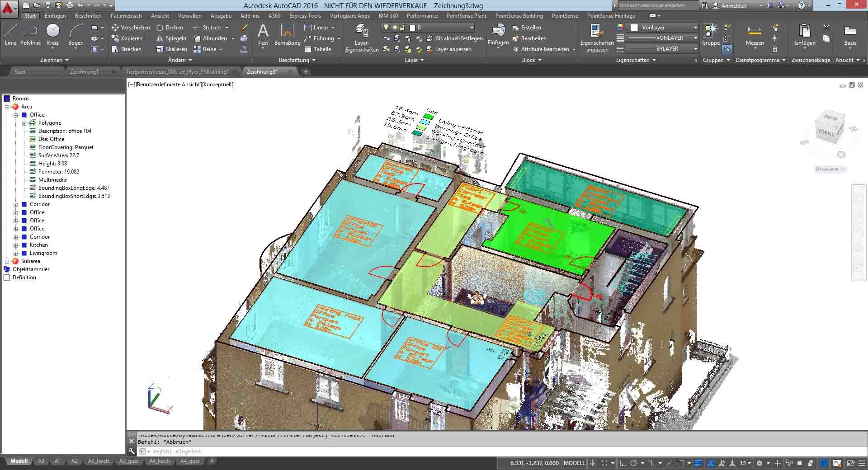Image resolution: width=868 pixels, height=470 pixels.
Task: Toggle lineweight display in status bar
Action: point(698,463)
